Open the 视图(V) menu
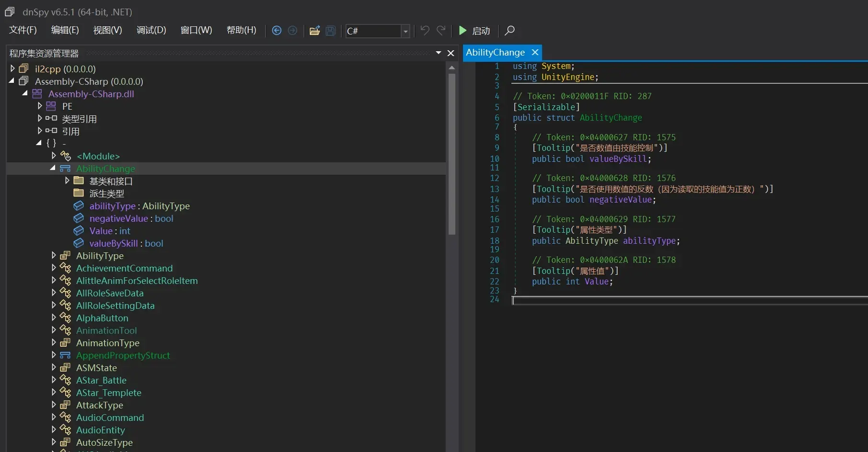This screenshot has width=868, height=452. click(x=108, y=30)
